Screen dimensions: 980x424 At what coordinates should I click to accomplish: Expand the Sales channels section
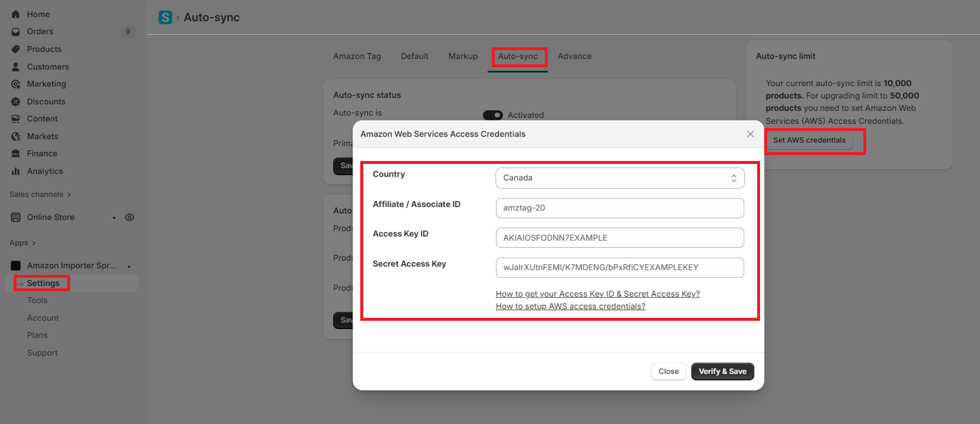[40, 195]
